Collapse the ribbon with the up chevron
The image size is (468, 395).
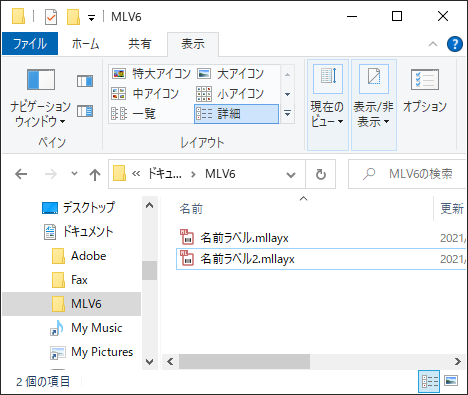(x=433, y=44)
